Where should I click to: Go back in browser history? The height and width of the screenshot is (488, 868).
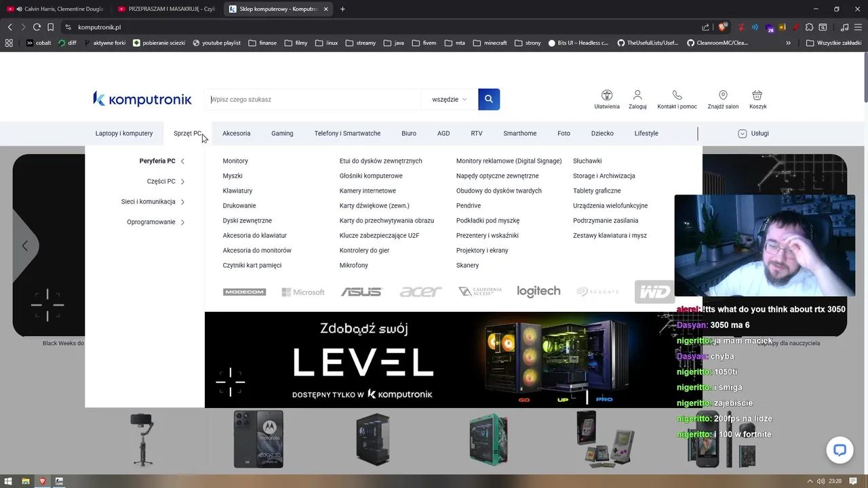(x=9, y=27)
